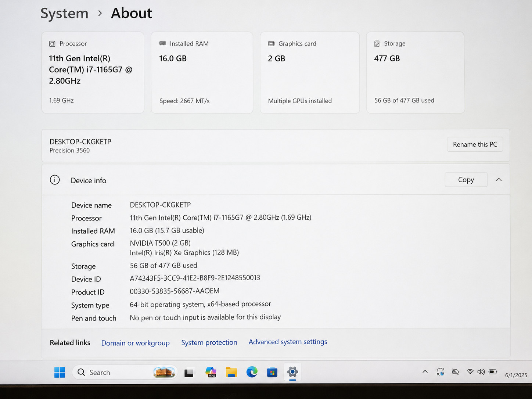Open Microsoft Store from taskbar
The height and width of the screenshot is (399, 532).
pyautogui.click(x=272, y=373)
